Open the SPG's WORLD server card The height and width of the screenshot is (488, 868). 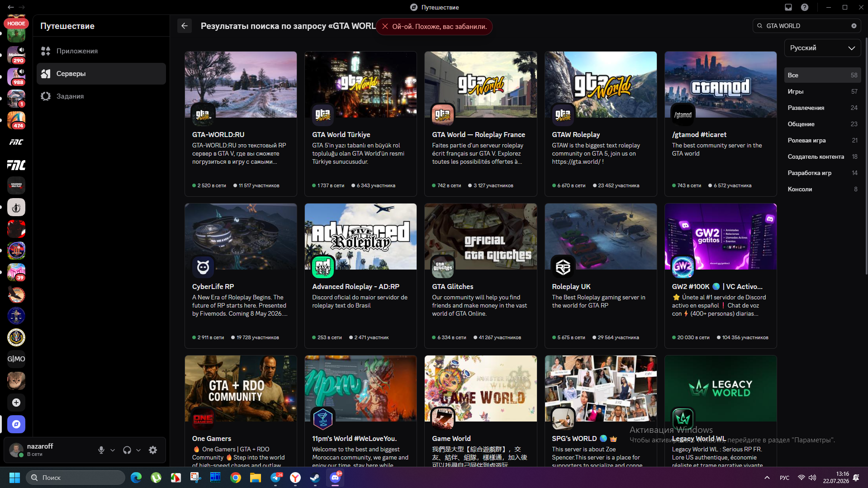click(601, 411)
